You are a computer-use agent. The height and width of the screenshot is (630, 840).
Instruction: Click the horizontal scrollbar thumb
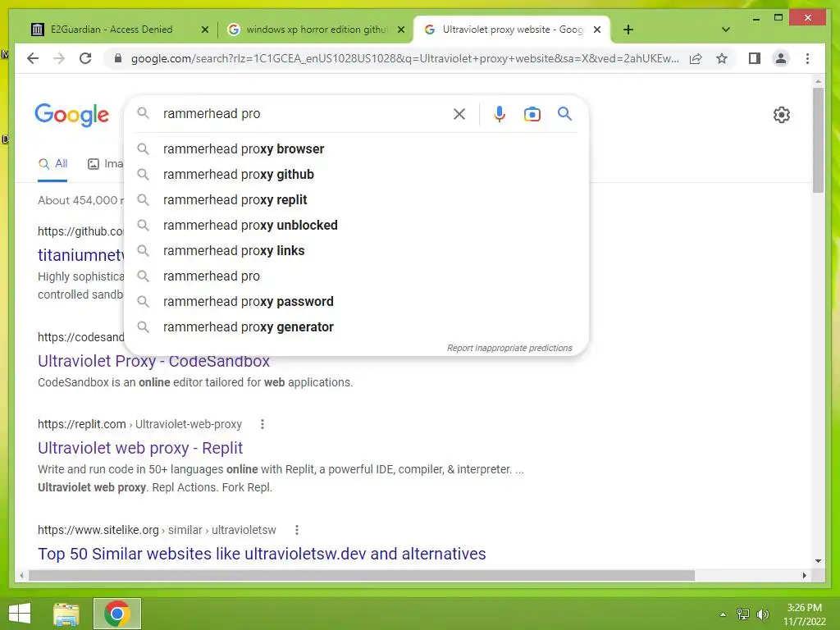point(362,575)
